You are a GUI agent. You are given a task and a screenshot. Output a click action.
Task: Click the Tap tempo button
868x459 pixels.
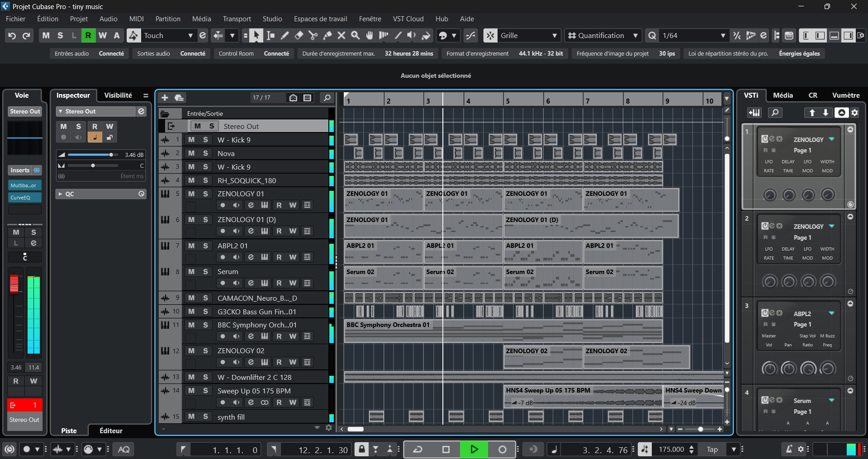pos(712,450)
